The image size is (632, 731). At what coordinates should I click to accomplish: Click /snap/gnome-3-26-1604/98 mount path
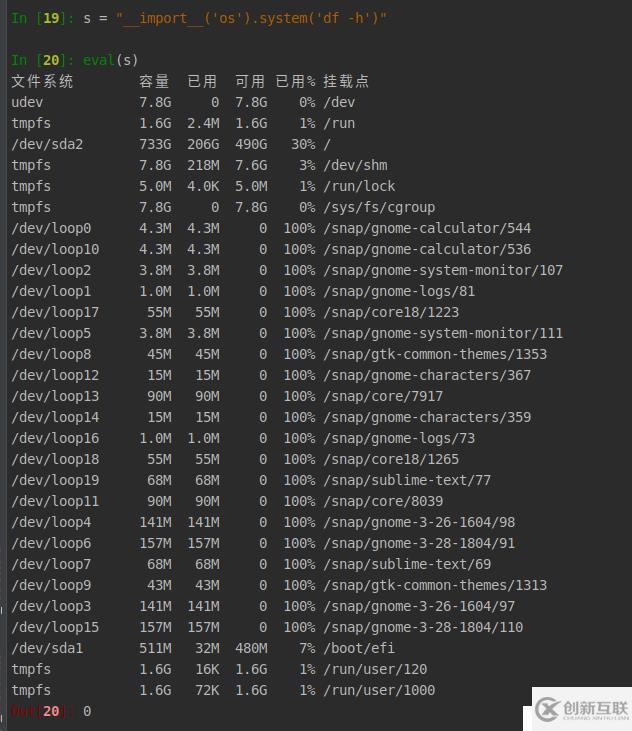[419, 522]
